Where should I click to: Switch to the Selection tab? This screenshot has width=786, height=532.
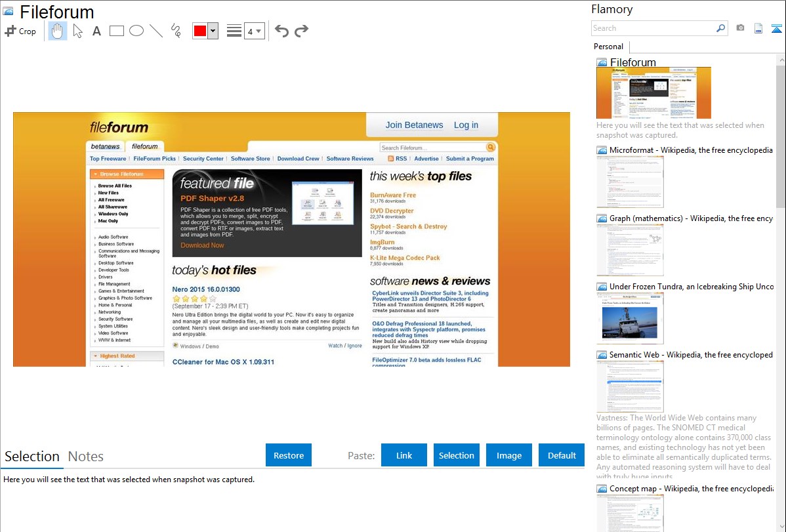click(x=31, y=457)
